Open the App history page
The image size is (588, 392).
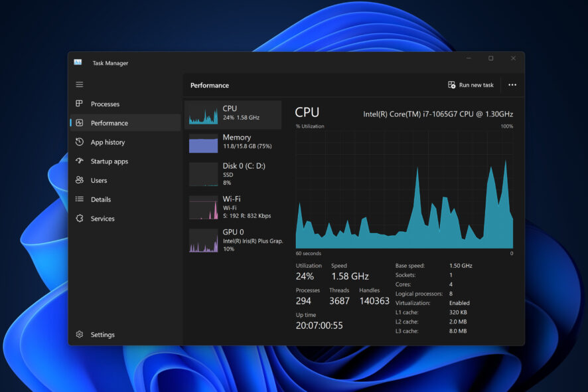click(125, 142)
